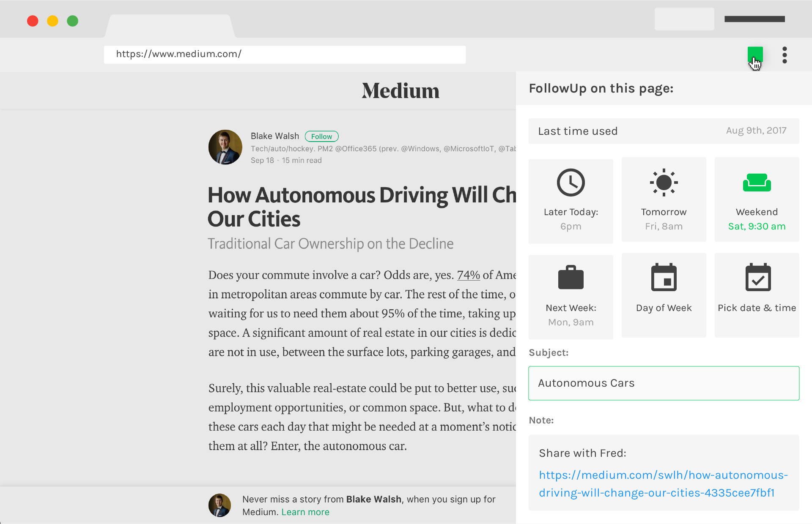Viewport: 812px width, 524px height.
Task: Click the Follow button next to Blake Walsh
Action: (x=321, y=136)
